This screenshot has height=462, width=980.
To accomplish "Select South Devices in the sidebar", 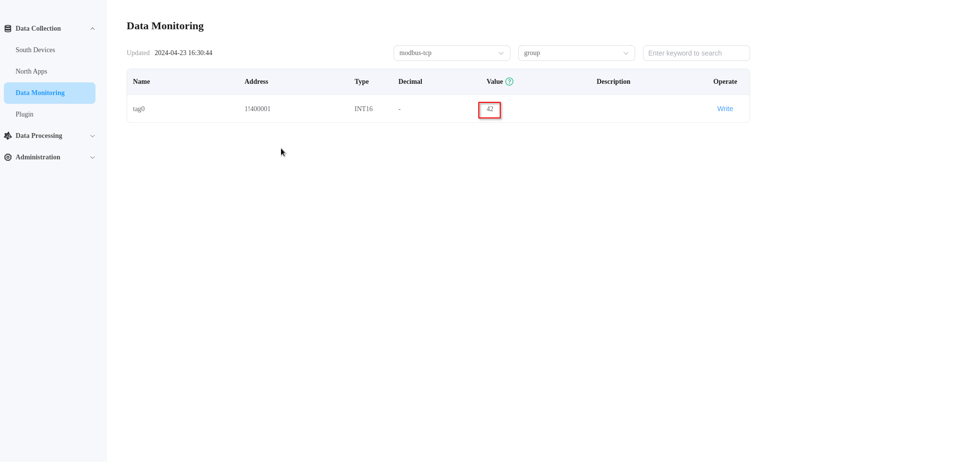I will [x=35, y=50].
